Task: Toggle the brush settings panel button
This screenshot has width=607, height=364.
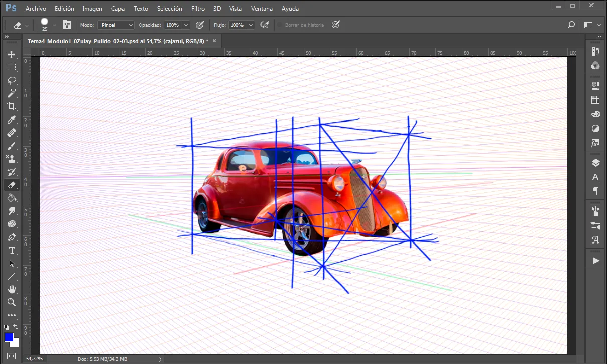Action: [67, 25]
